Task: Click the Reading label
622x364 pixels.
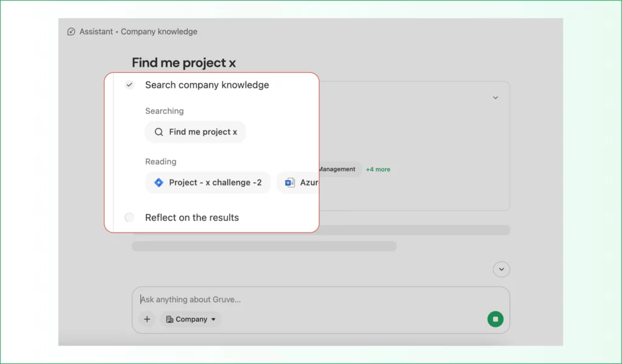Action: click(160, 161)
